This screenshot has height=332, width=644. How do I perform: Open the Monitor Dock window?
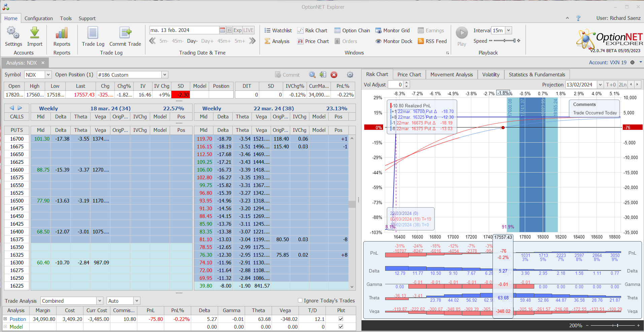394,41
